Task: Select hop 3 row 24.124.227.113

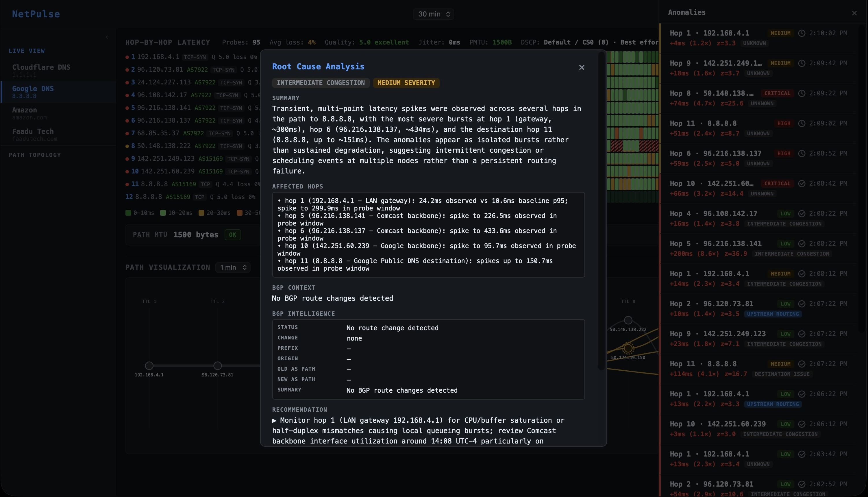Action: 193,82
